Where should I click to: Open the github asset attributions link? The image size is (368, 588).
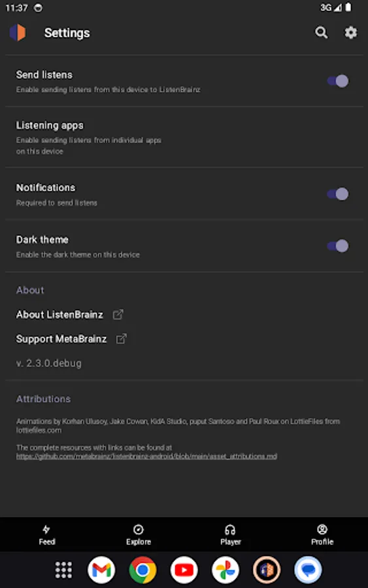[x=146, y=457]
